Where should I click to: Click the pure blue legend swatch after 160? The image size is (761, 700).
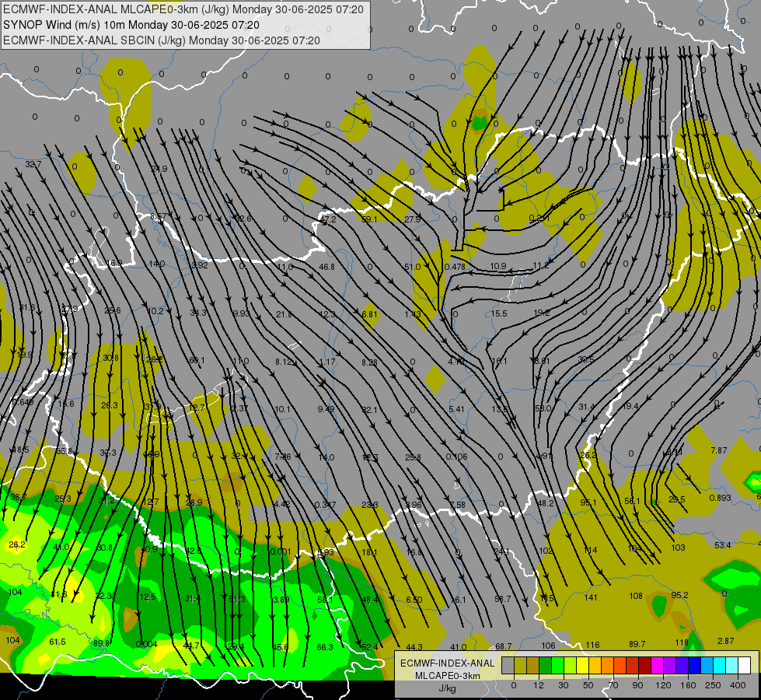(695, 665)
